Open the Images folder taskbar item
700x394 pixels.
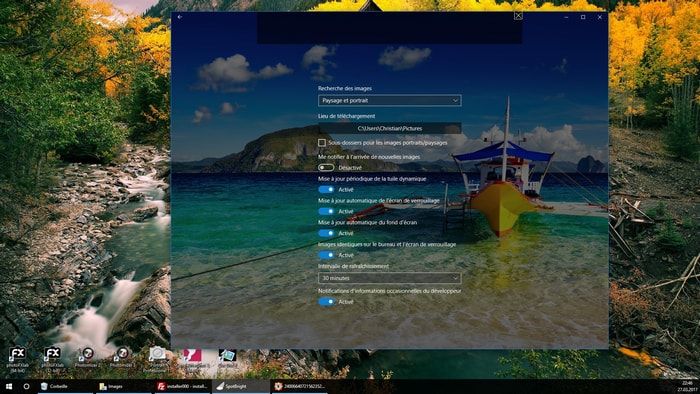123,386
